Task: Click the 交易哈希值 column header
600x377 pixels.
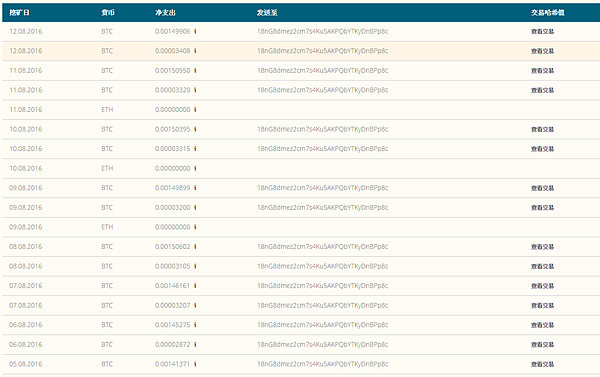Action: click(x=548, y=13)
